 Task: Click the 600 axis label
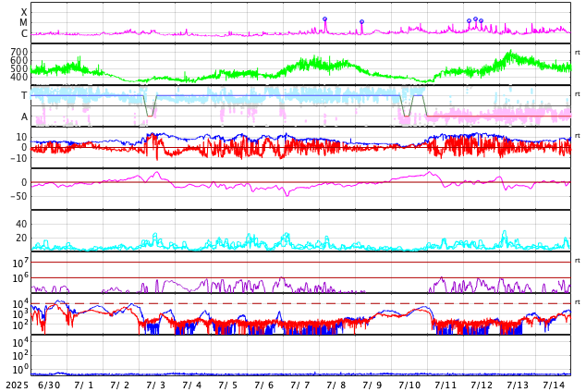[x=19, y=60]
